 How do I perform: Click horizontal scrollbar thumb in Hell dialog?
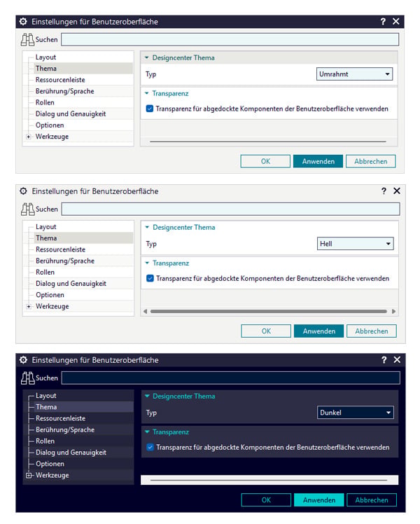point(268,311)
